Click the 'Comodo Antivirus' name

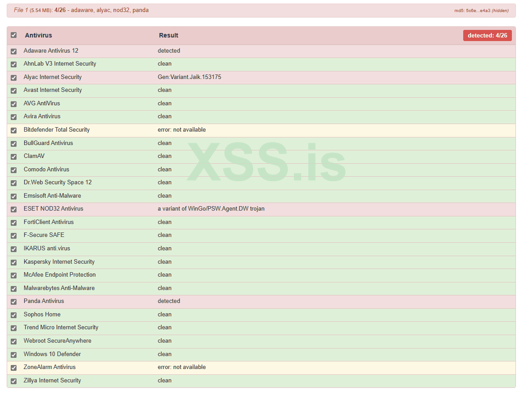coord(46,170)
